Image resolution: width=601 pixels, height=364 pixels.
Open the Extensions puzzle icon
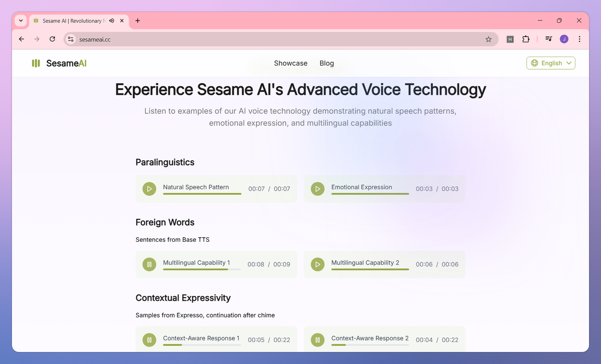525,39
